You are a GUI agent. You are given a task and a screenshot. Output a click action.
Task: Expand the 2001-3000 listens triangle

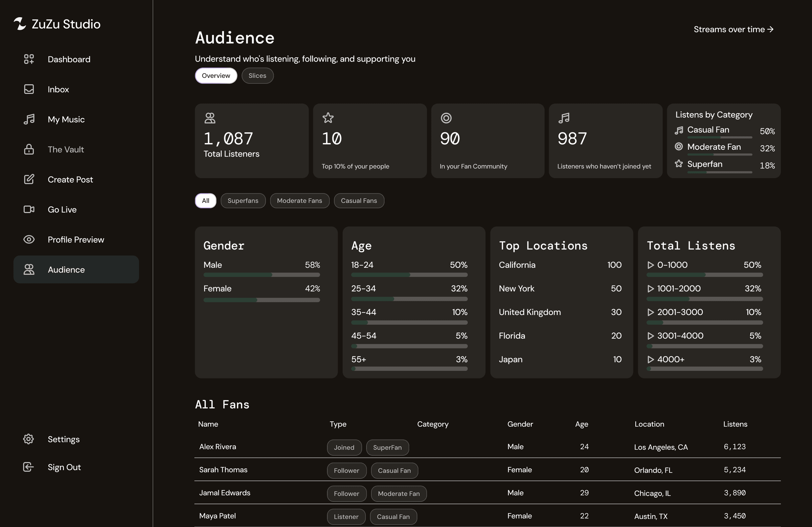(x=651, y=312)
